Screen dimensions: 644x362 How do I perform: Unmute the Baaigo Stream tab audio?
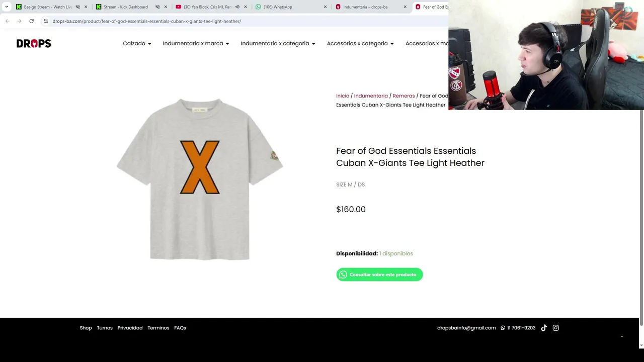(77, 7)
